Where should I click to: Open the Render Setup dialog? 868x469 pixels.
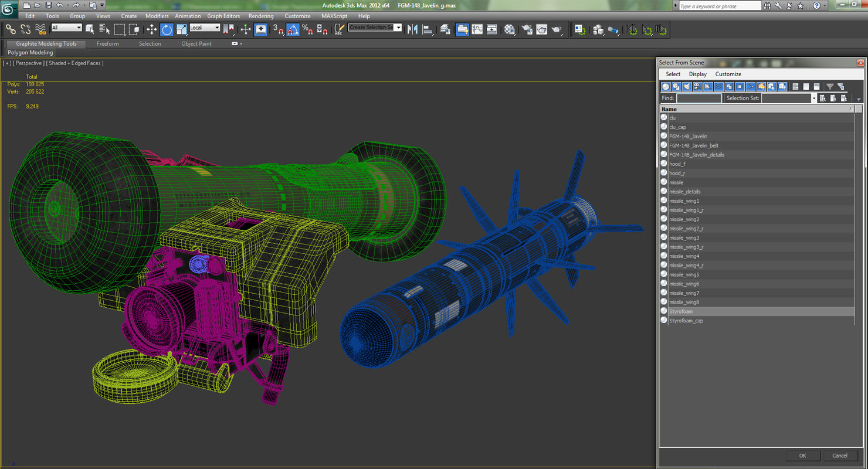[527, 29]
